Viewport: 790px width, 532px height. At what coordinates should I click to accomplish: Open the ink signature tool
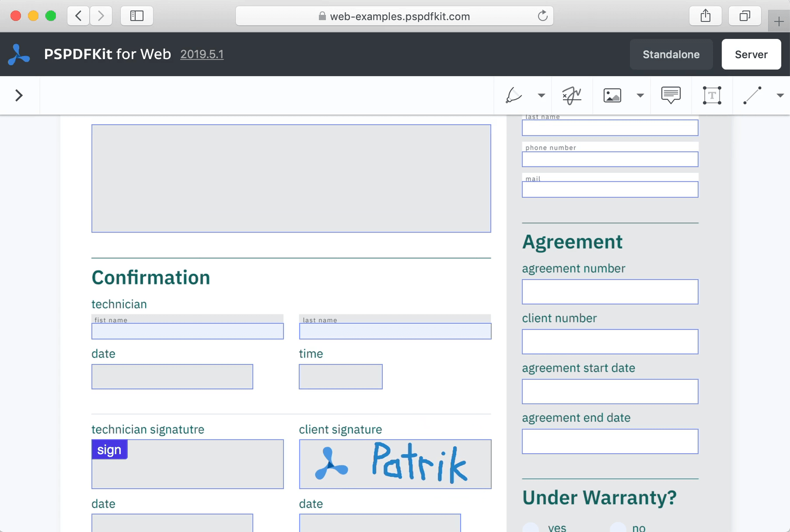572,95
